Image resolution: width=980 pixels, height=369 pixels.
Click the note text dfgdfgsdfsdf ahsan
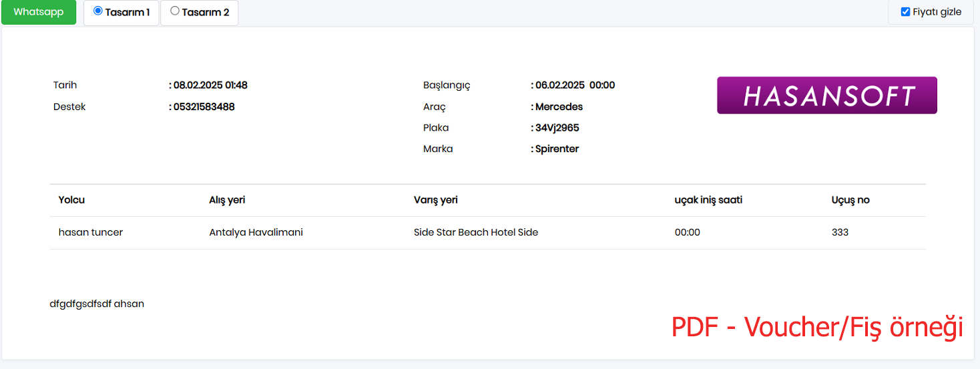tap(97, 304)
